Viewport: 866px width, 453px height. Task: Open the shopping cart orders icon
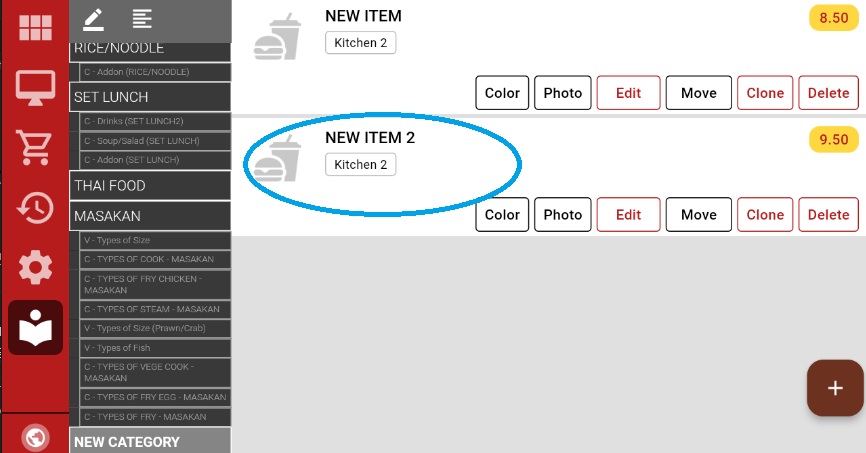tap(35, 148)
